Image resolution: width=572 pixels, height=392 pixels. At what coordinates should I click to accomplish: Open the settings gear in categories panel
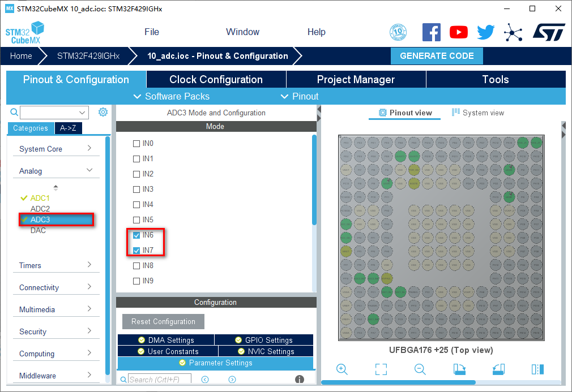coord(103,112)
